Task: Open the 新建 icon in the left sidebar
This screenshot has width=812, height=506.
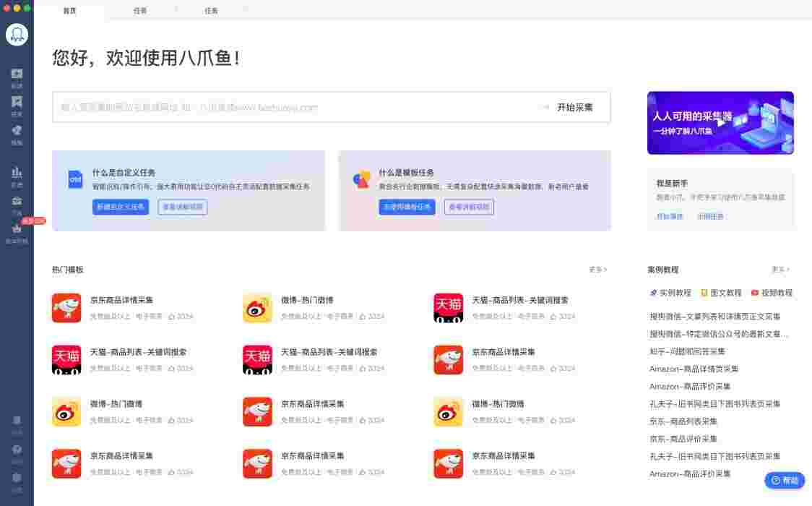Action: pos(17,74)
